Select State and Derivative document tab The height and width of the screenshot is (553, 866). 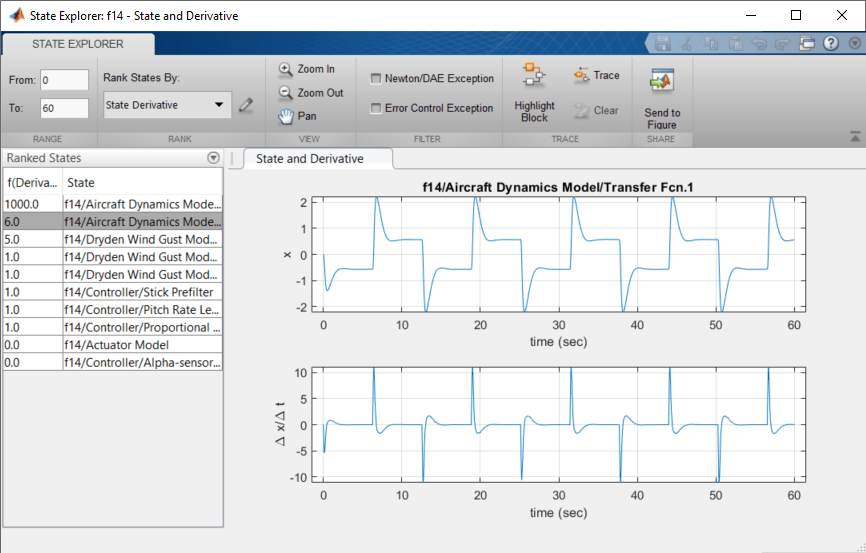tap(310, 159)
